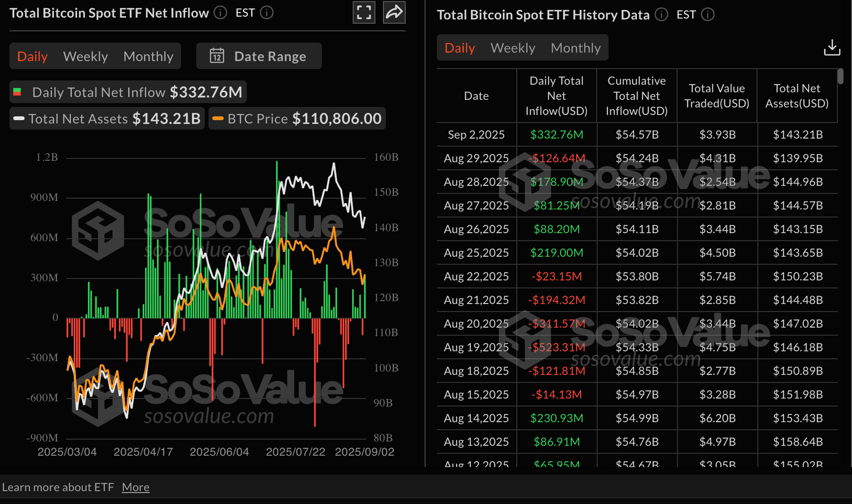The image size is (852, 504).
Task: Click the history table vertical scrollbar
Action: coord(840,77)
